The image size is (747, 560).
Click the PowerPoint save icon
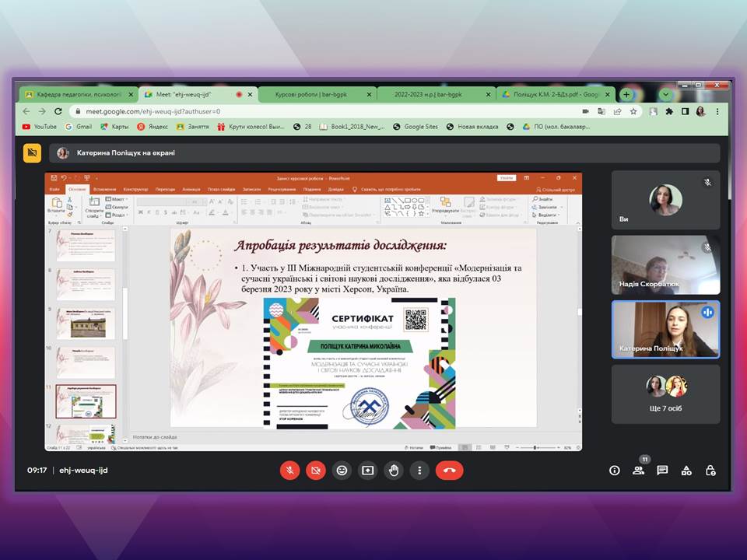click(54, 178)
